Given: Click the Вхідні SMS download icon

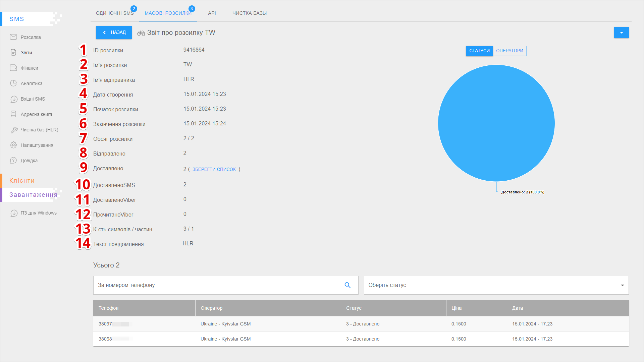Looking at the screenshot, I should (x=14, y=99).
